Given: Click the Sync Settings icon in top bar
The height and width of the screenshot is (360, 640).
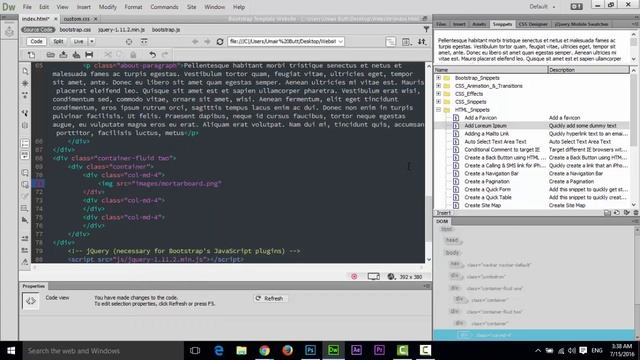Looking at the screenshot, I should click(576, 7).
